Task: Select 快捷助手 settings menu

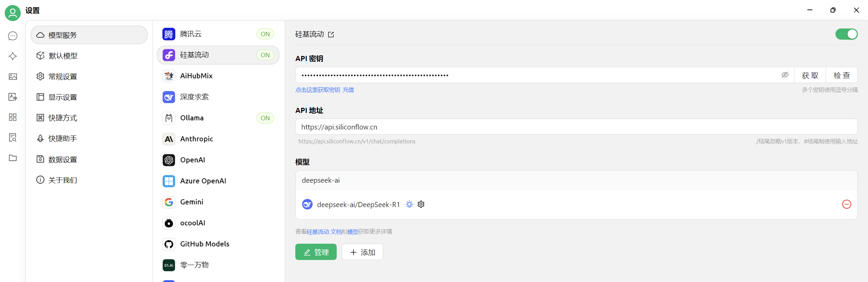Action: (x=89, y=139)
